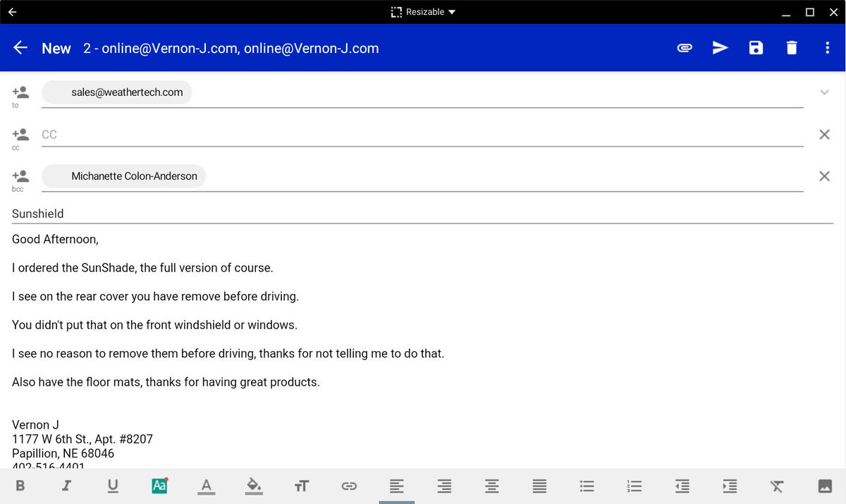Add a contact to the BCC field

pyautogui.click(x=20, y=176)
